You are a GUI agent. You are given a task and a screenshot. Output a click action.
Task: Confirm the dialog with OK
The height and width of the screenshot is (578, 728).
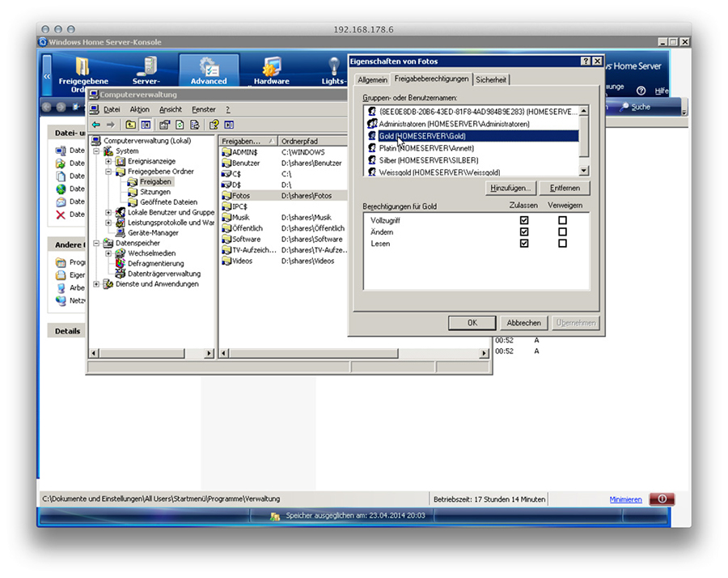point(472,323)
